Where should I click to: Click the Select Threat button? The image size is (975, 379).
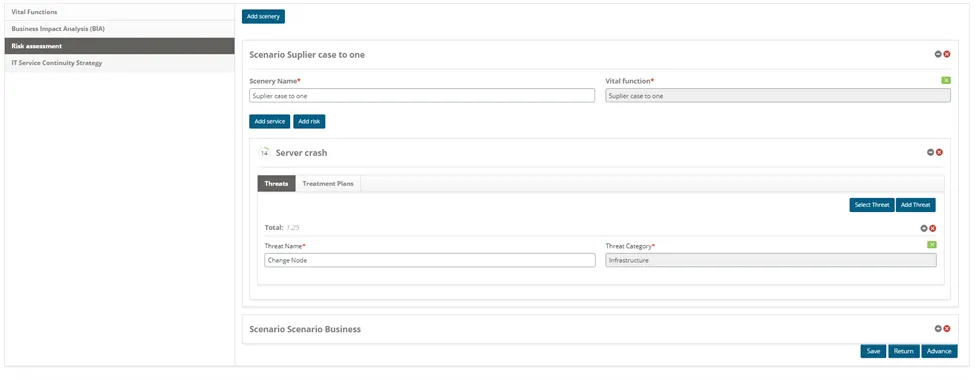click(x=872, y=205)
